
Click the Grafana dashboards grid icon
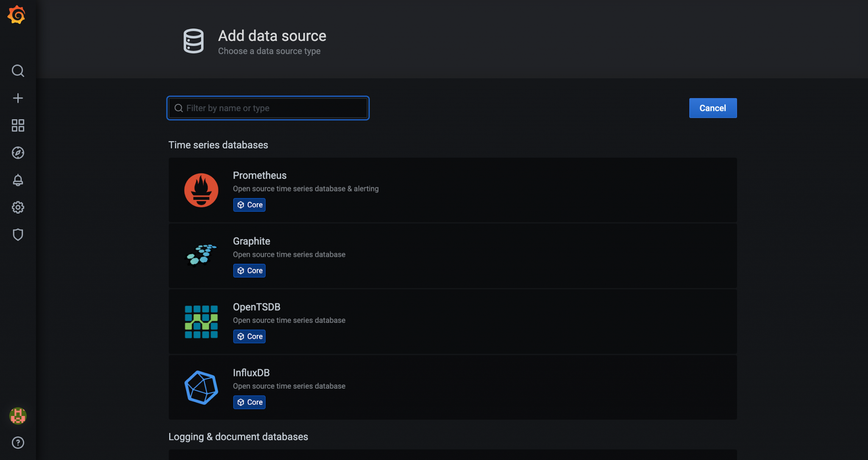point(18,125)
